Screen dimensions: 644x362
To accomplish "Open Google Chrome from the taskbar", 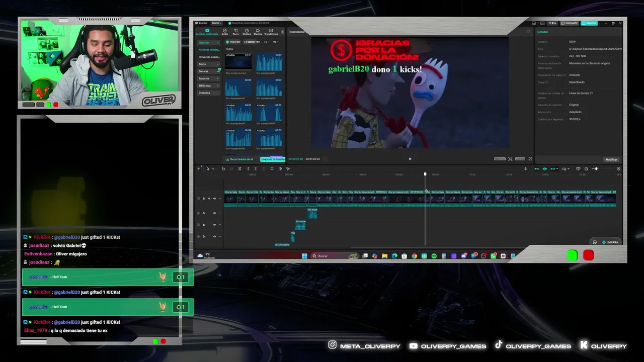I will 414,256.
